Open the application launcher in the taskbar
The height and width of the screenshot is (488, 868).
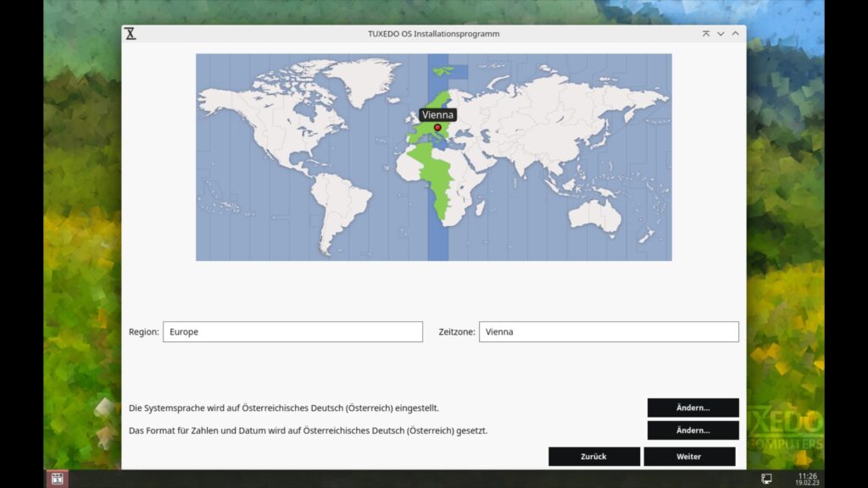click(57, 479)
